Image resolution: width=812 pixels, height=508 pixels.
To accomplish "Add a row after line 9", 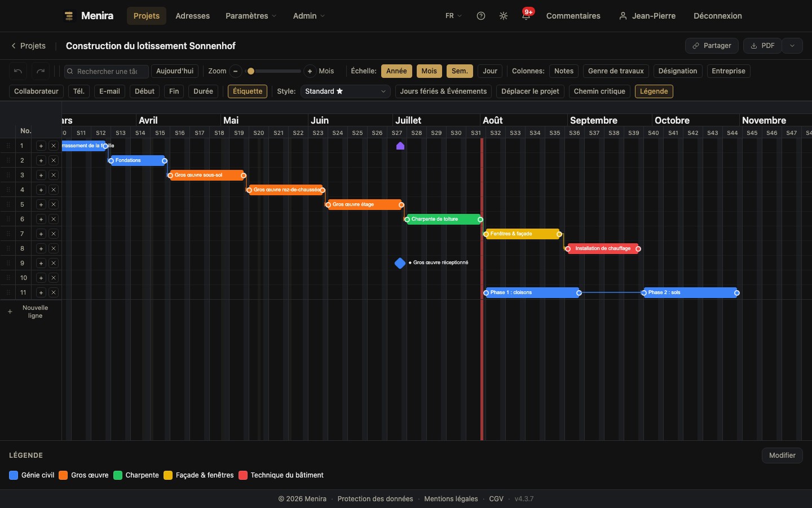I will click(x=41, y=263).
